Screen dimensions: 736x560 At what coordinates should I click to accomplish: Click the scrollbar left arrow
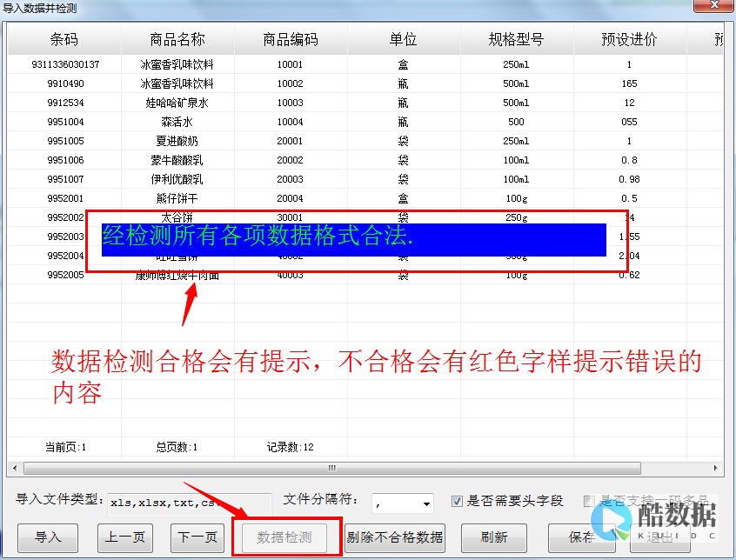[15, 468]
